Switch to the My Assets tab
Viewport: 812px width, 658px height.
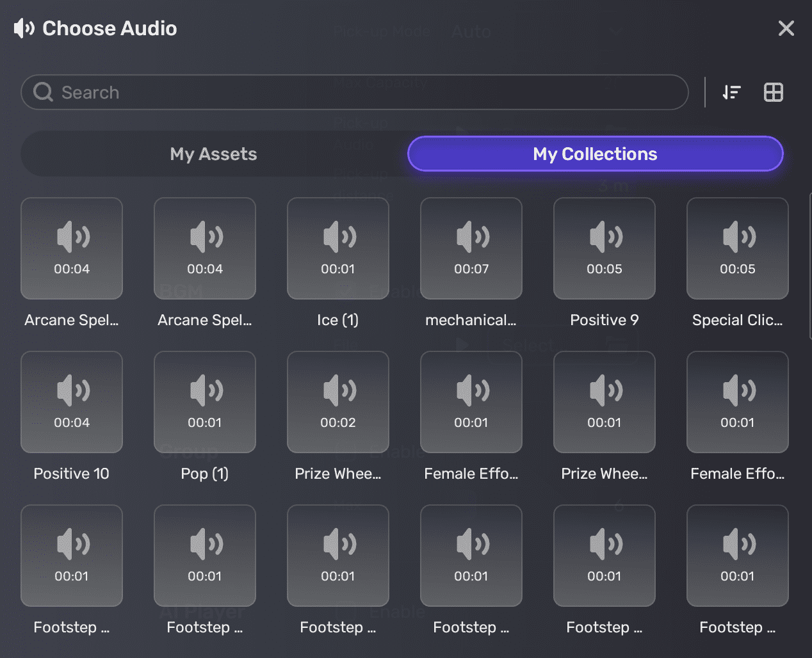pos(213,154)
